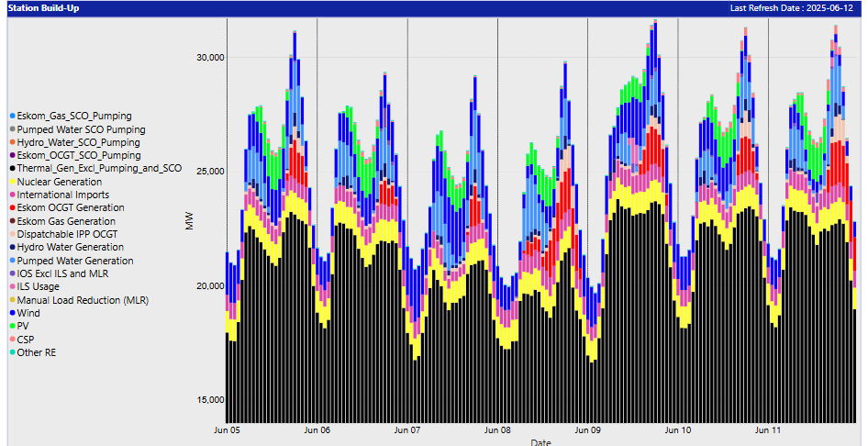Click the Jun 10 date axis label
Image resolution: width=868 pixels, height=446 pixels.
678,429
